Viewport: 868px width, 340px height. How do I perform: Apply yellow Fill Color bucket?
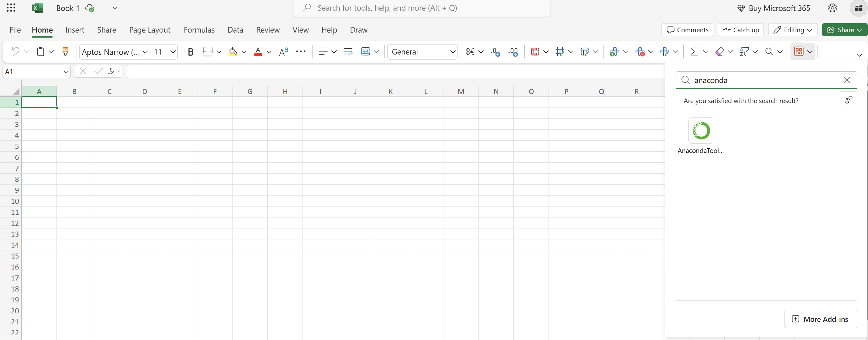pos(233,51)
